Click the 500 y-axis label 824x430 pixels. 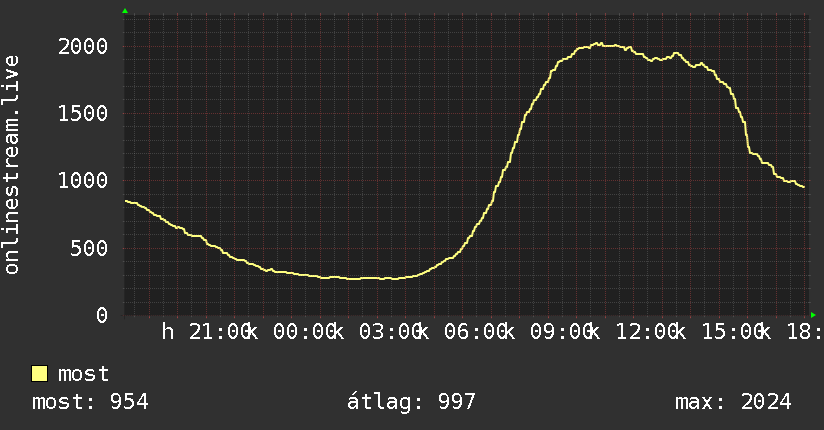(89, 249)
